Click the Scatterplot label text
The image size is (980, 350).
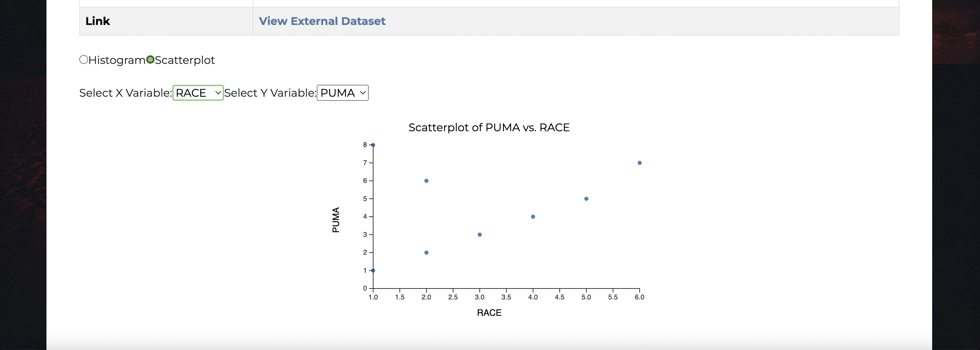tap(185, 60)
